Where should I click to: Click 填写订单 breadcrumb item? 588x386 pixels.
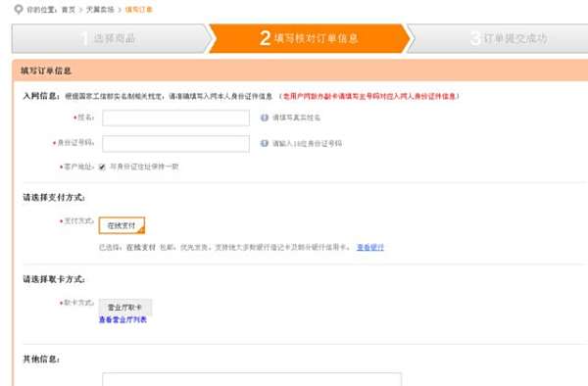[x=139, y=10]
